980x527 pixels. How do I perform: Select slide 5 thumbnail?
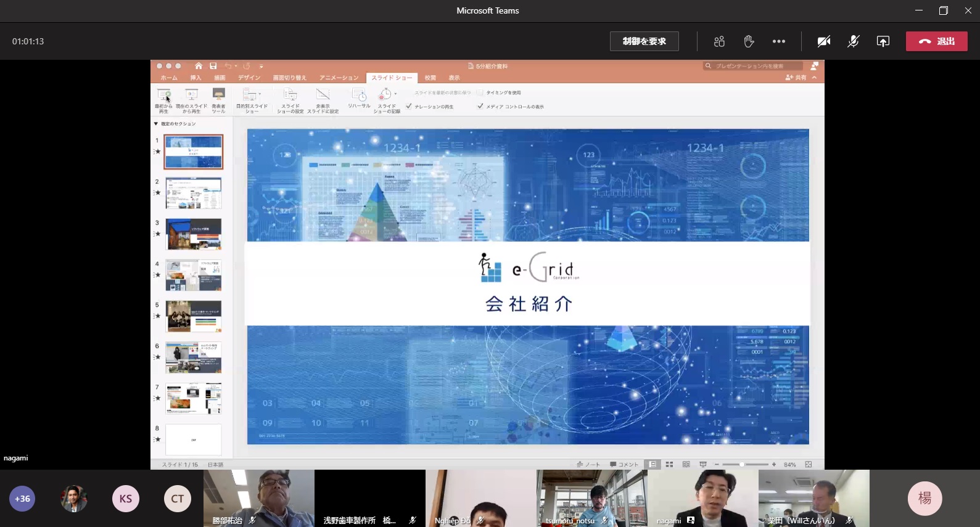193,316
